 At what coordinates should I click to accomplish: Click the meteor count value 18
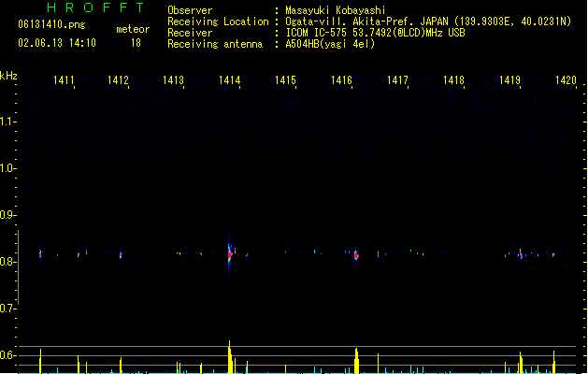[x=136, y=43]
